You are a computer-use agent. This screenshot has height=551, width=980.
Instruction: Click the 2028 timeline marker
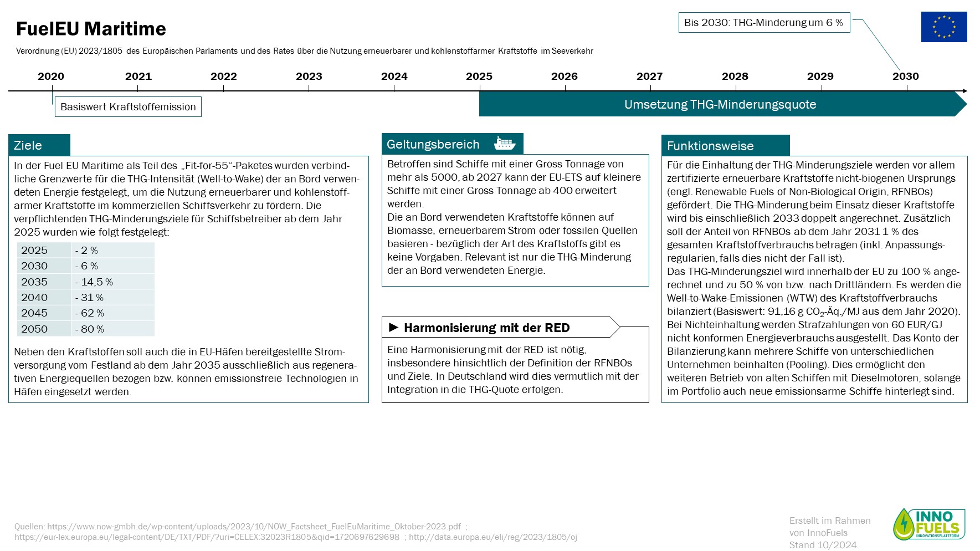pos(735,76)
